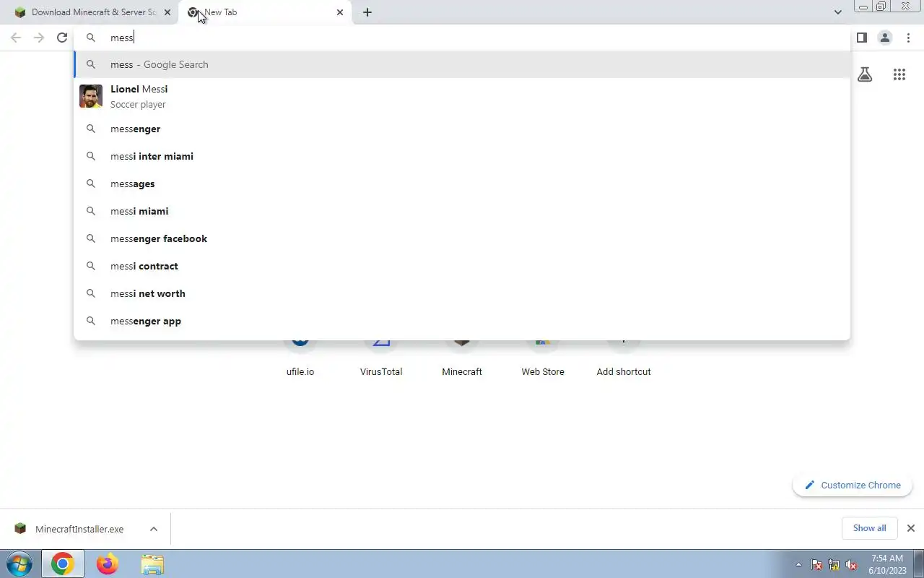
Task: Expand the tab search chevron
Action: [x=837, y=12]
